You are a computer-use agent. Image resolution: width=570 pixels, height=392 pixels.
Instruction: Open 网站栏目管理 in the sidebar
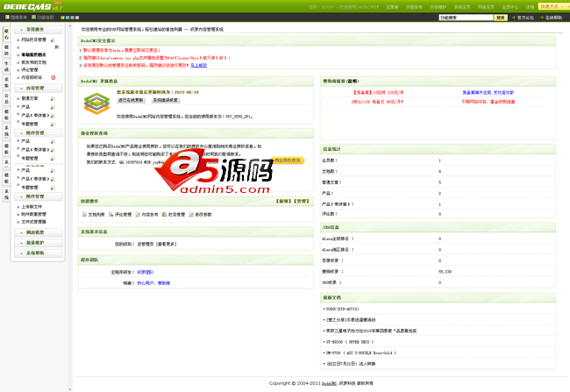click(x=34, y=39)
